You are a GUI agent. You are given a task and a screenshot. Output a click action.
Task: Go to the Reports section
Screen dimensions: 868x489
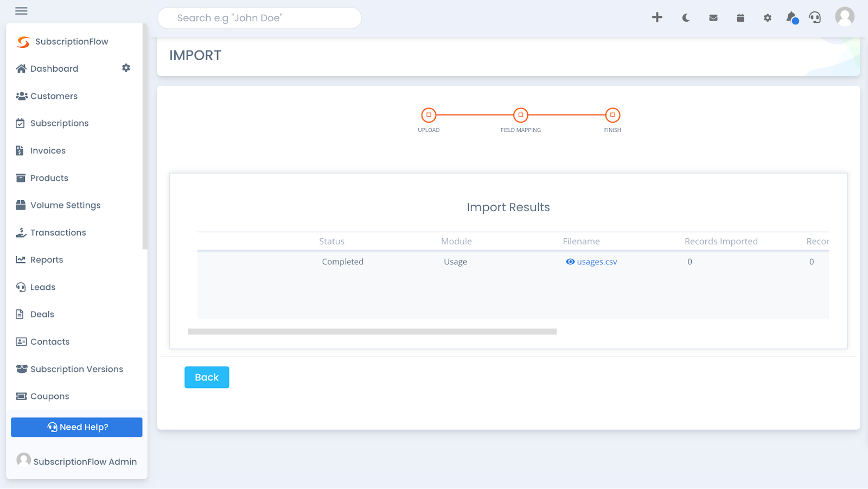[x=46, y=259]
